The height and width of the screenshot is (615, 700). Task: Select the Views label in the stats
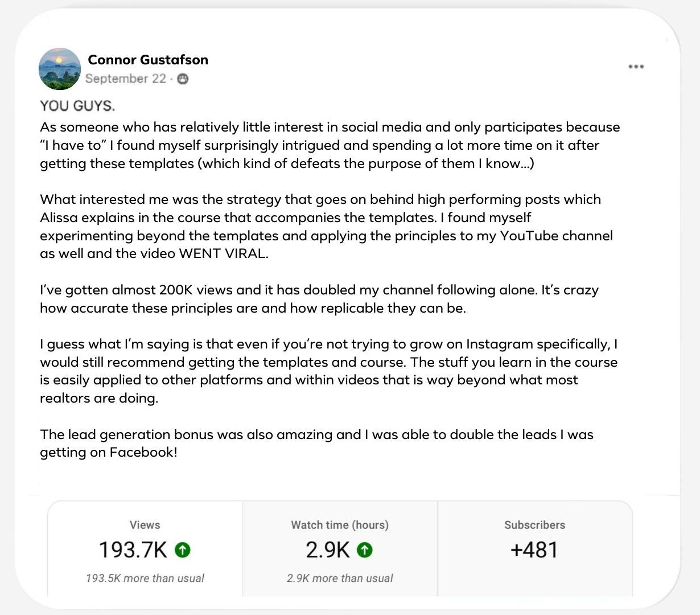(145, 525)
